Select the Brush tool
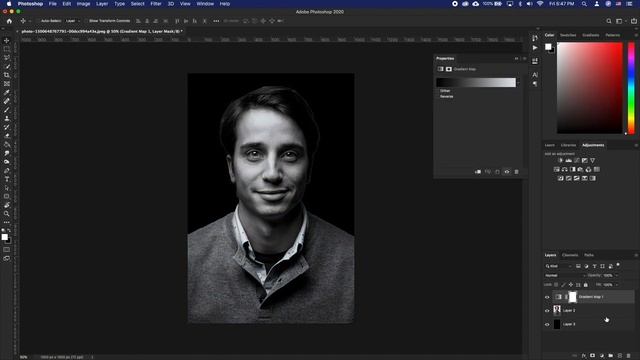Screen dimensions: 640x360 tap(7, 110)
